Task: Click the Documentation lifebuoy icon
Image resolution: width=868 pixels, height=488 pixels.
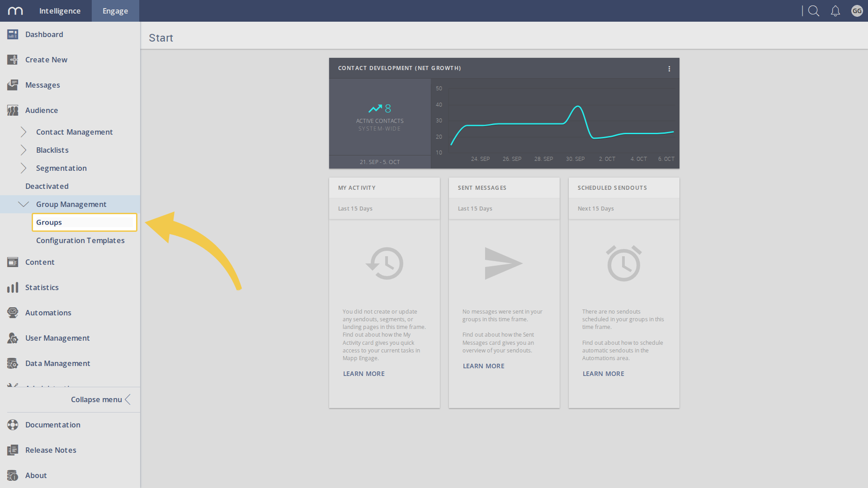Action: click(x=13, y=425)
